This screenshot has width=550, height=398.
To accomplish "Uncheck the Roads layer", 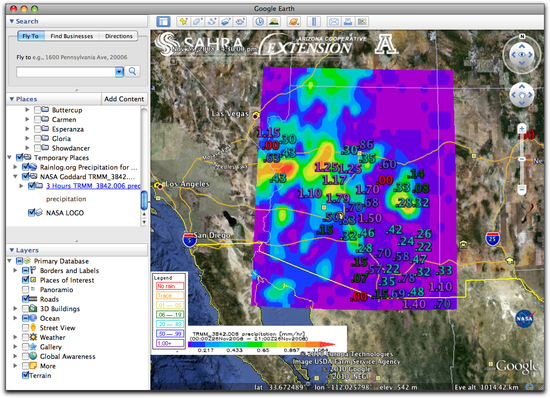I will (x=25, y=299).
